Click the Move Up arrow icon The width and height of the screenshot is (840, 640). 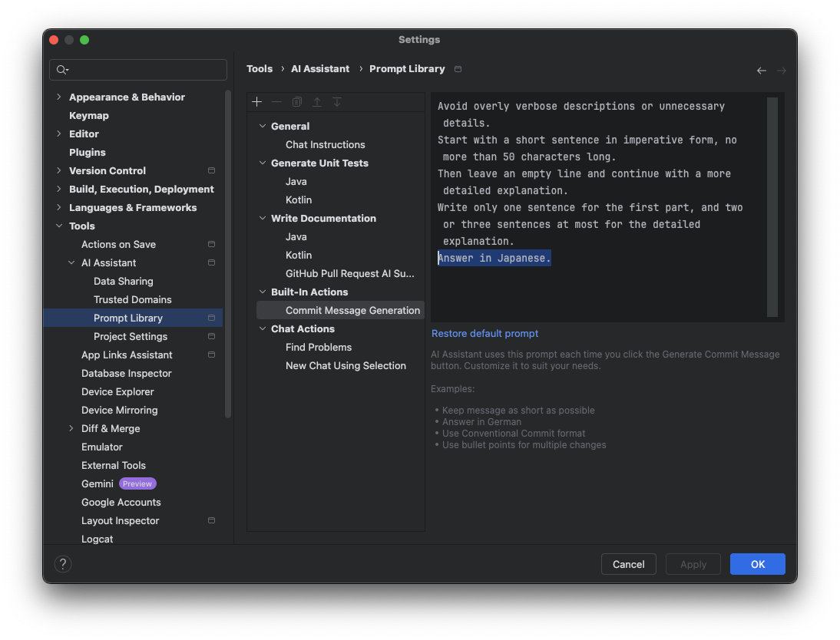click(317, 102)
